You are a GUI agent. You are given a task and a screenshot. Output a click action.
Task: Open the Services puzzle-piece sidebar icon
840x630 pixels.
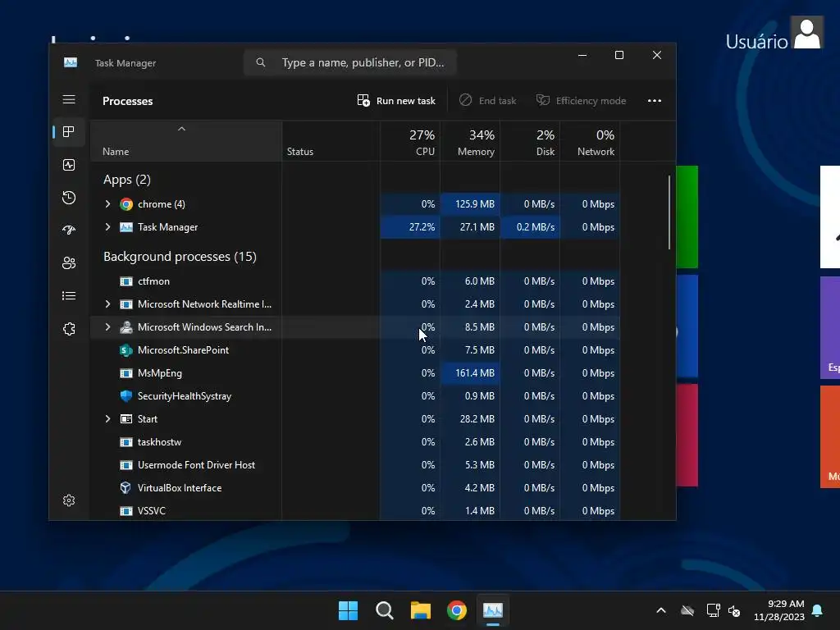tap(69, 329)
